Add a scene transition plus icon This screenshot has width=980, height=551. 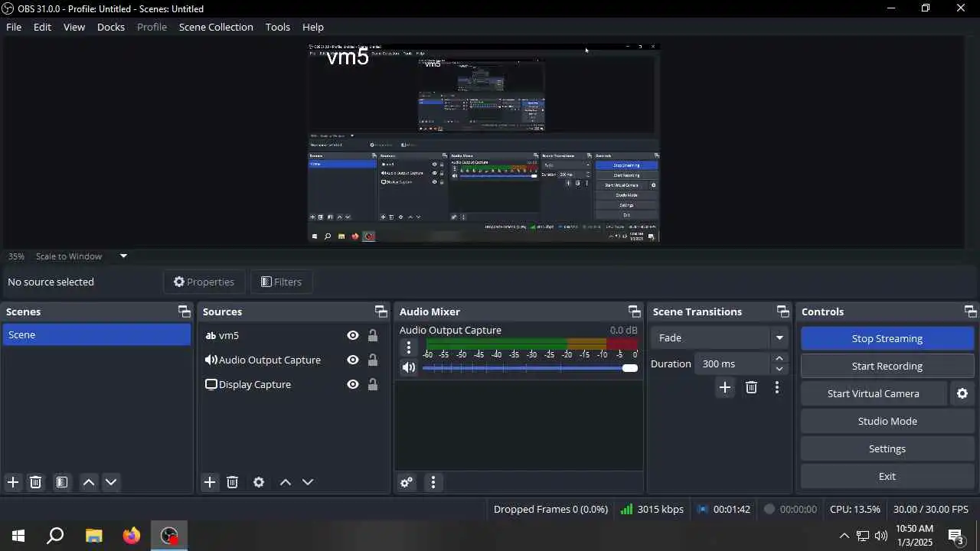[x=725, y=387]
